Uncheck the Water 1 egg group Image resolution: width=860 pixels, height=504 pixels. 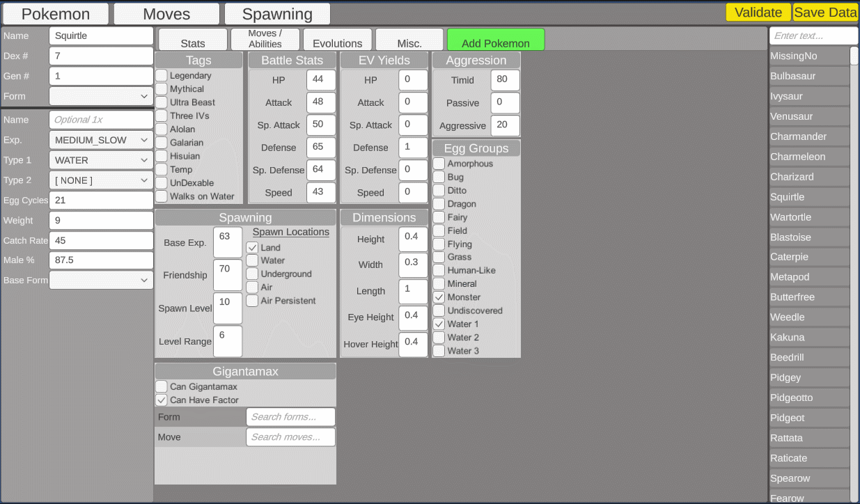coord(439,324)
